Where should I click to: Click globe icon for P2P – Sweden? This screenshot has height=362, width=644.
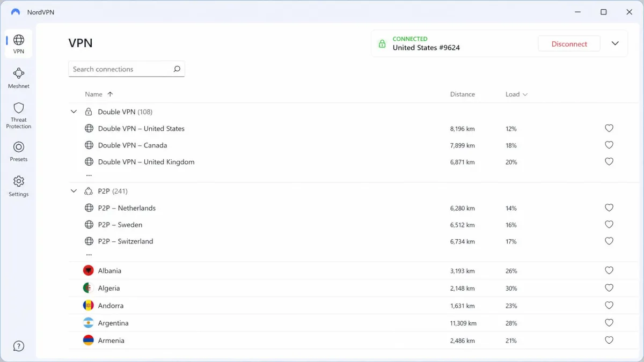tap(89, 224)
